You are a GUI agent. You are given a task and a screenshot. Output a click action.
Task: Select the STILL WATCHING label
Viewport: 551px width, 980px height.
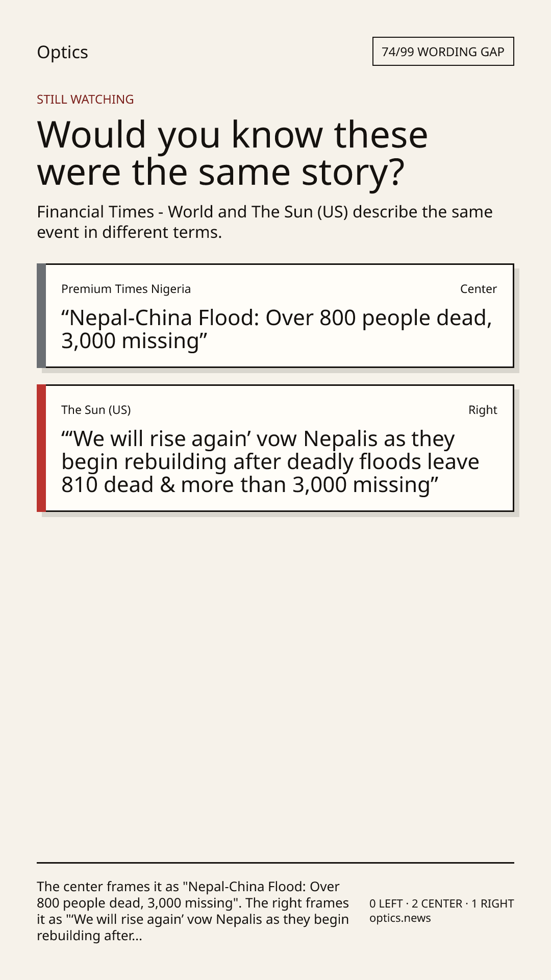[85, 100]
